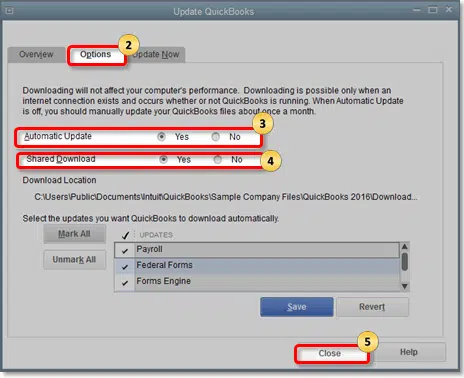The width and height of the screenshot is (464, 378).
Task: Set Shared Download to Yes
Action: (x=163, y=159)
